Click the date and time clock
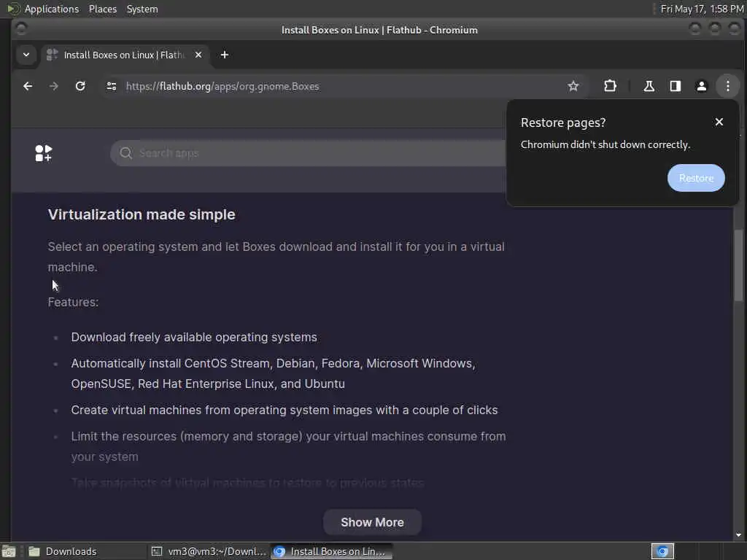747x560 pixels. [x=702, y=9]
